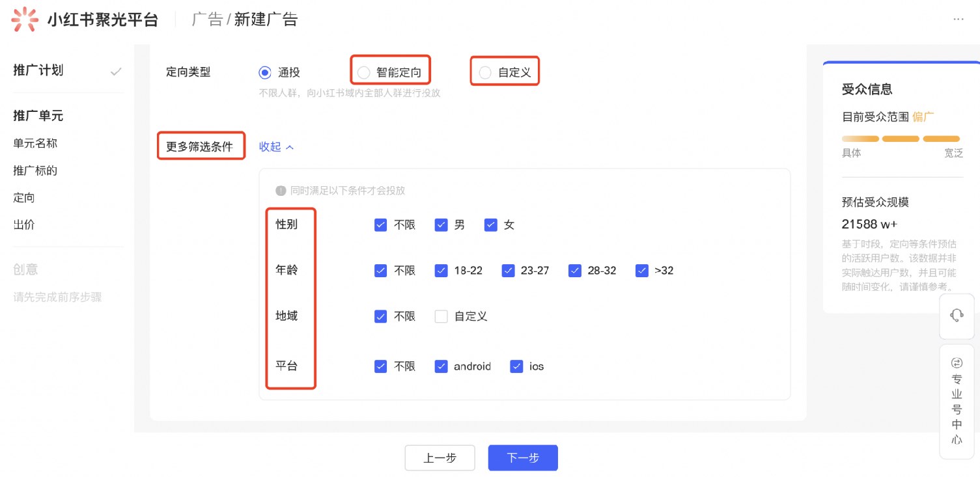Click the info icon before 同时满足以下条件
Screen dimensions: 980x477
point(281,191)
